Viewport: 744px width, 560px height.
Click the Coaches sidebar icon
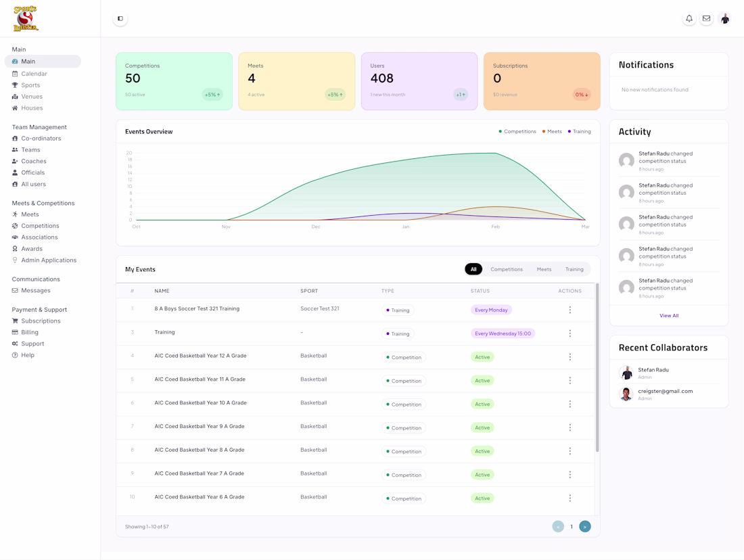point(15,162)
